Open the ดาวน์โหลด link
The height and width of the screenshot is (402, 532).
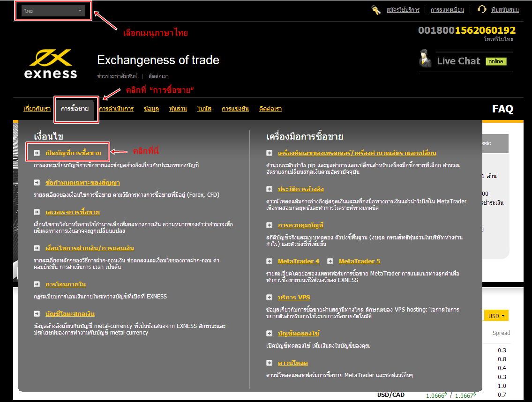[293, 363]
